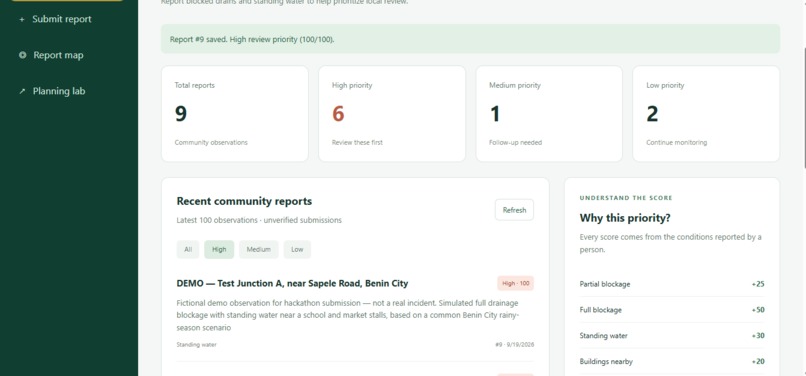This screenshot has width=806, height=376.
Task: Click the arrow icon beside Planning lab
Action: coord(22,92)
